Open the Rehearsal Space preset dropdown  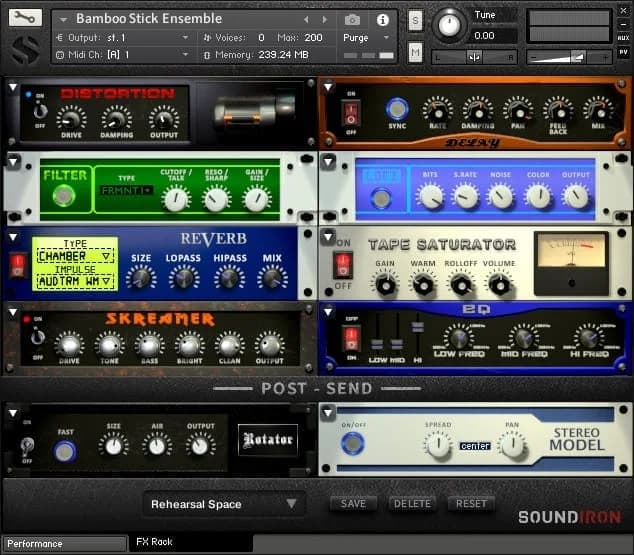(x=224, y=504)
